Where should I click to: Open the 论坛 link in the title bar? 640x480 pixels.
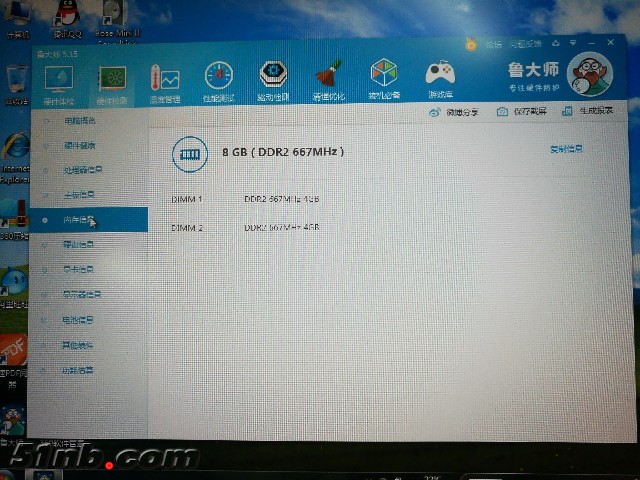[493, 44]
